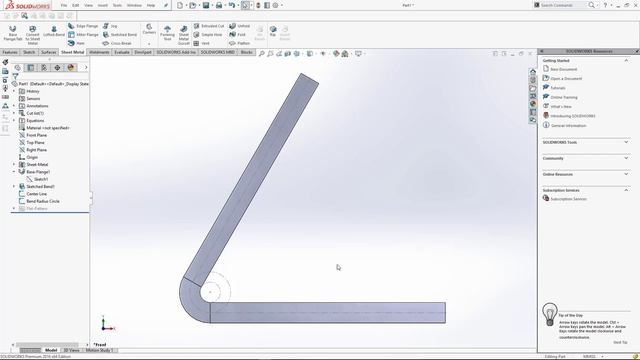
Task: Click the Subscription Services link
Action: (568, 199)
